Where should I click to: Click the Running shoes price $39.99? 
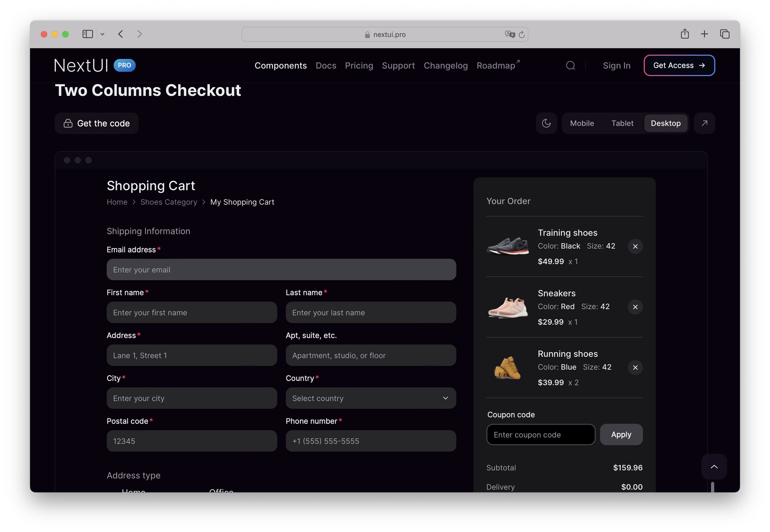coord(551,383)
